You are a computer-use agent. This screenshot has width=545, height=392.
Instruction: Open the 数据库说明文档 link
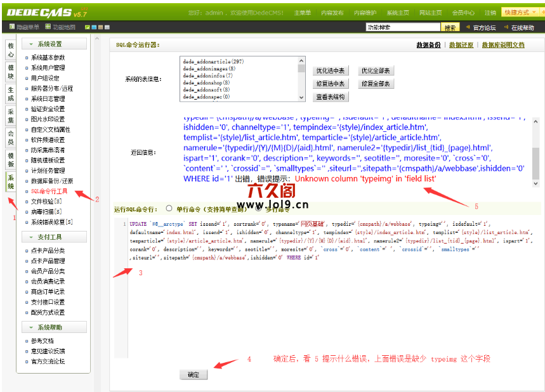(x=503, y=45)
